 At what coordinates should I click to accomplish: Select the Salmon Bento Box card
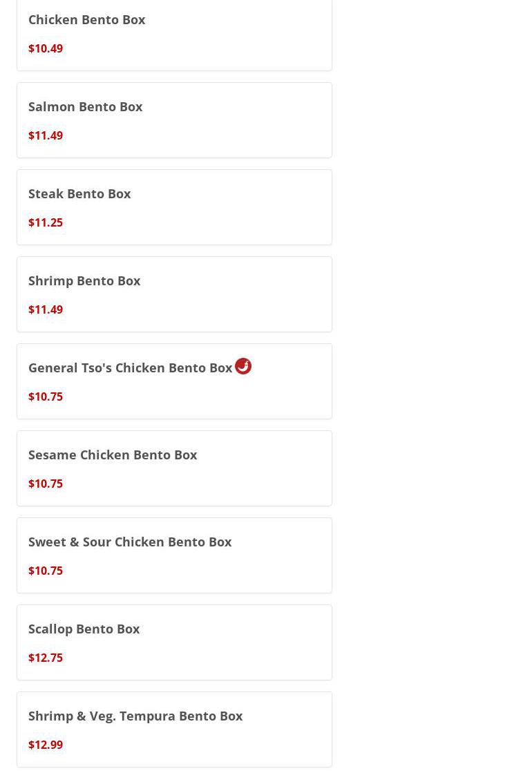click(x=174, y=120)
